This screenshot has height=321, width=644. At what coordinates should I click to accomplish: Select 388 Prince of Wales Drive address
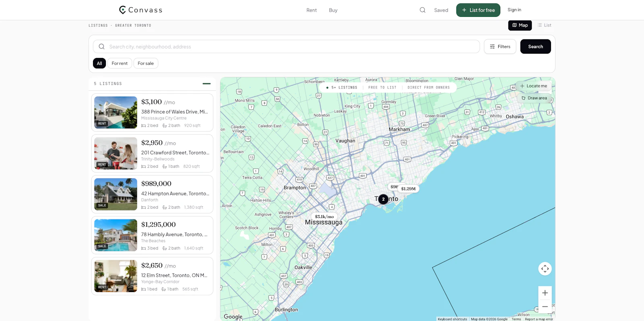tap(175, 112)
